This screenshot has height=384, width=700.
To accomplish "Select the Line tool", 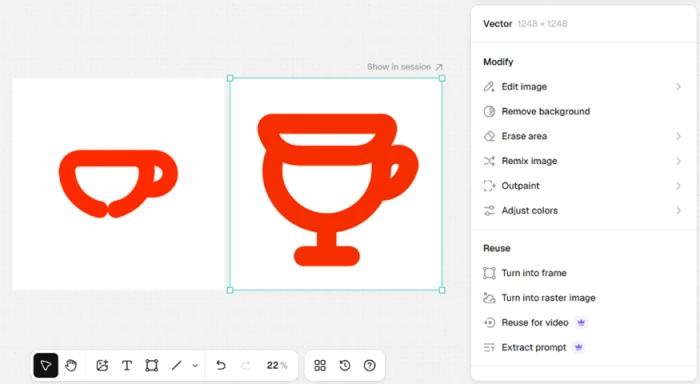I will (177, 366).
